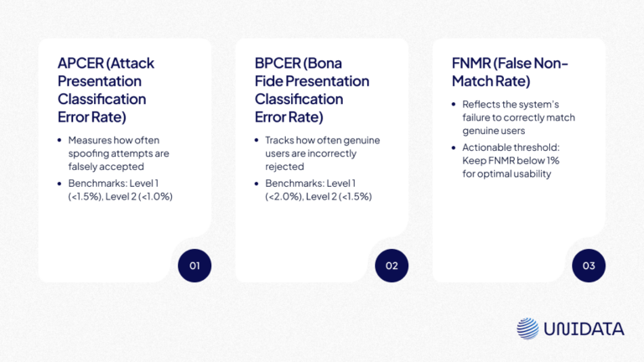Click bullet dot before APCER Benchmarks line
Image resolution: width=644 pixels, height=362 pixels.
point(60,183)
